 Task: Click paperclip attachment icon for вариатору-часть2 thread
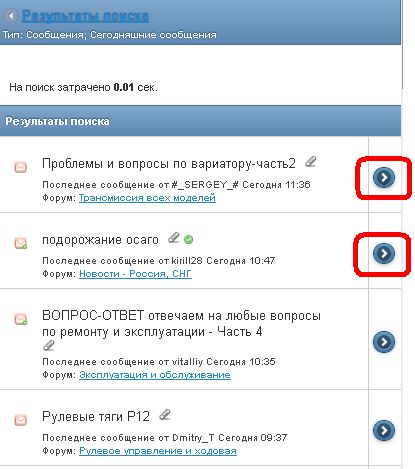[311, 162]
